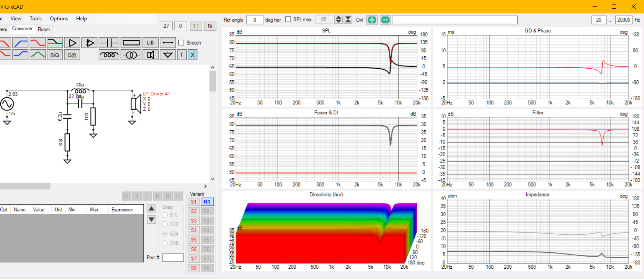This screenshot has width=644, height=279.
Task: Click the 27 button above schematic
Action: tap(166, 26)
